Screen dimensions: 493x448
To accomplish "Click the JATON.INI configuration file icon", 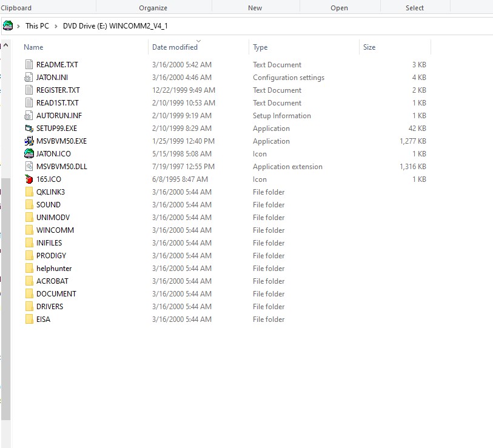I will click(x=29, y=78).
